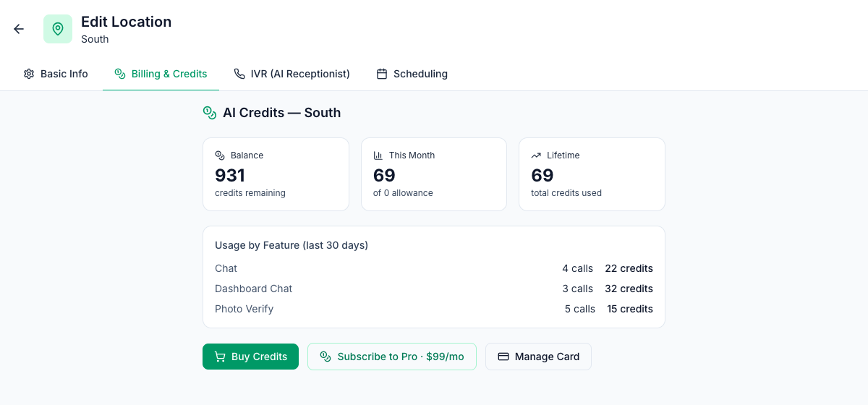This screenshot has width=868, height=405.
Task: Click the gear icon beside Basic Info
Action: coord(29,74)
